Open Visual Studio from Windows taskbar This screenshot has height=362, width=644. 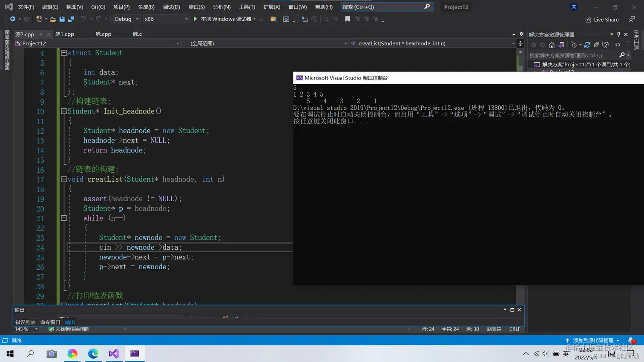pos(114,353)
